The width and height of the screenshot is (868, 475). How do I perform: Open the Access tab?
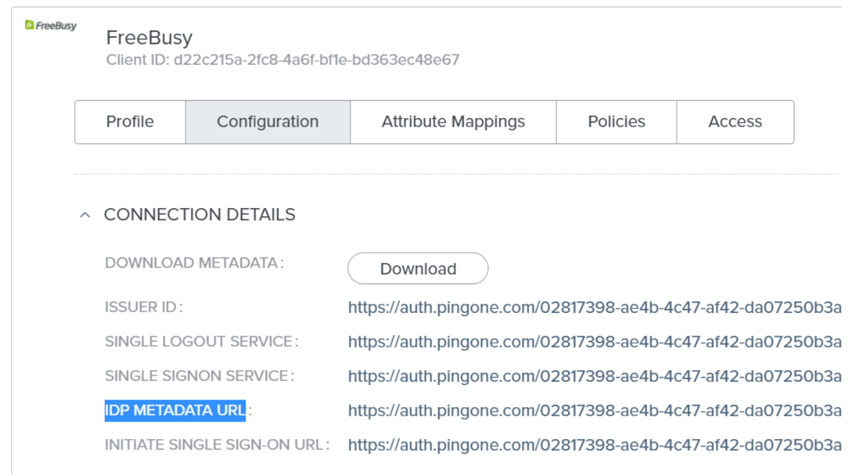pyautogui.click(x=735, y=122)
